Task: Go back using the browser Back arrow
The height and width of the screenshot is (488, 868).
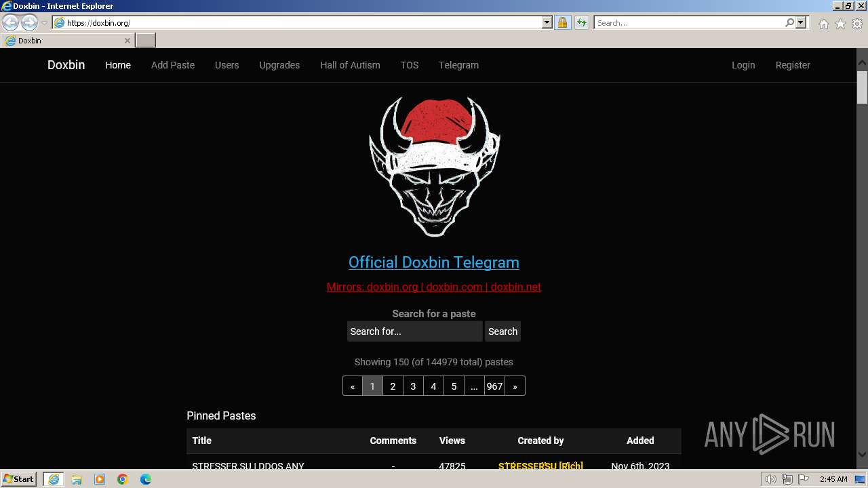Action: [x=10, y=23]
